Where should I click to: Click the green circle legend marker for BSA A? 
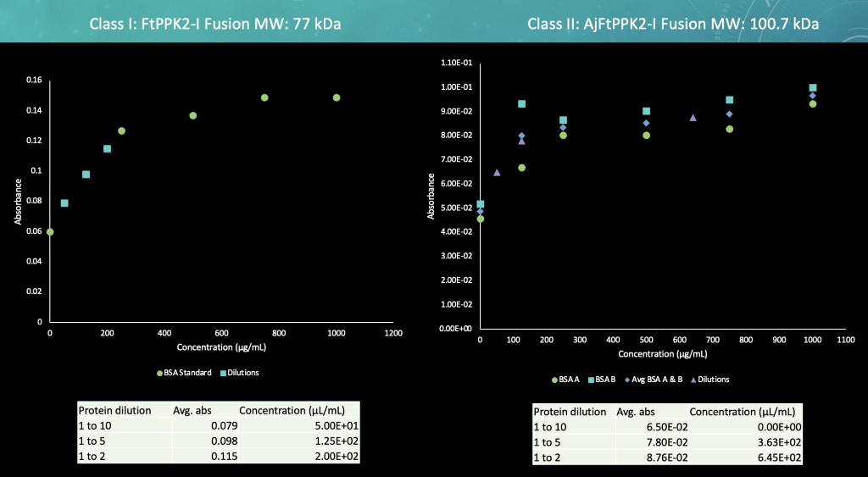tap(554, 380)
